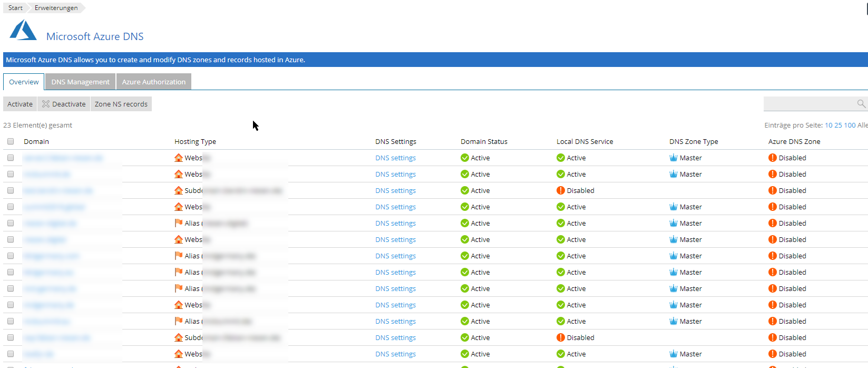868x368 pixels.
Task: Click the Domain Status column header
Action: click(484, 141)
